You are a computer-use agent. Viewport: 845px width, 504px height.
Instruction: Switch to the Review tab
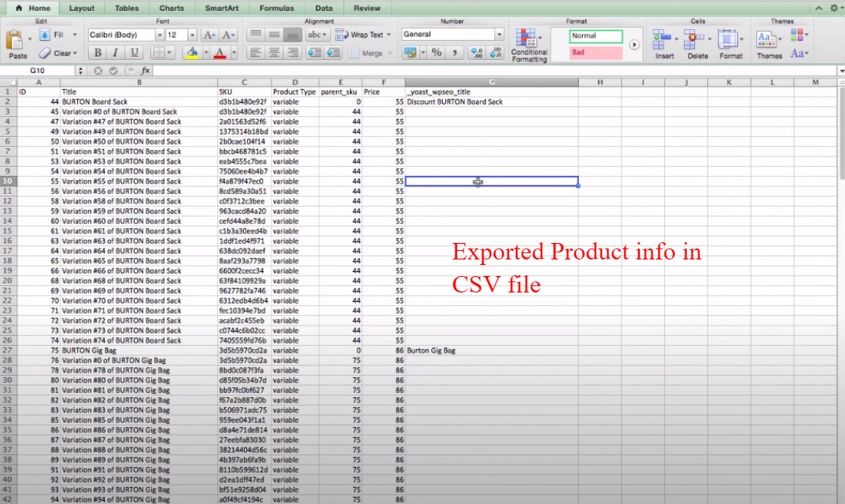click(367, 8)
